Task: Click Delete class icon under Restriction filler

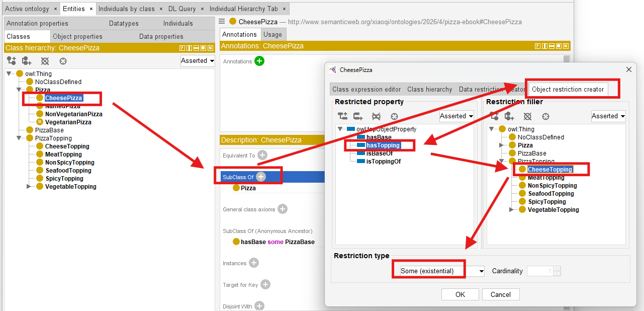Action: (527, 116)
